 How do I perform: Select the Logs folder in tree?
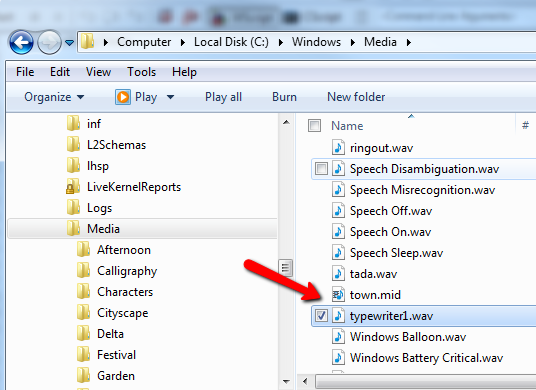pos(99,208)
